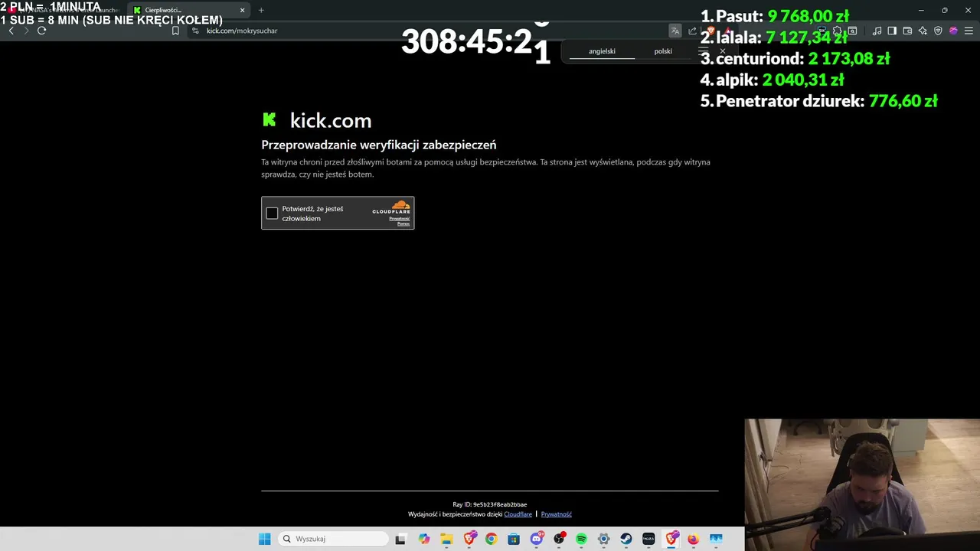Check the 'Potwierdź, że jesteś człowiekiem' checkbox
The height and width of the screenshot is (551, 980).
pyautogui.click(x=272, y=214)
